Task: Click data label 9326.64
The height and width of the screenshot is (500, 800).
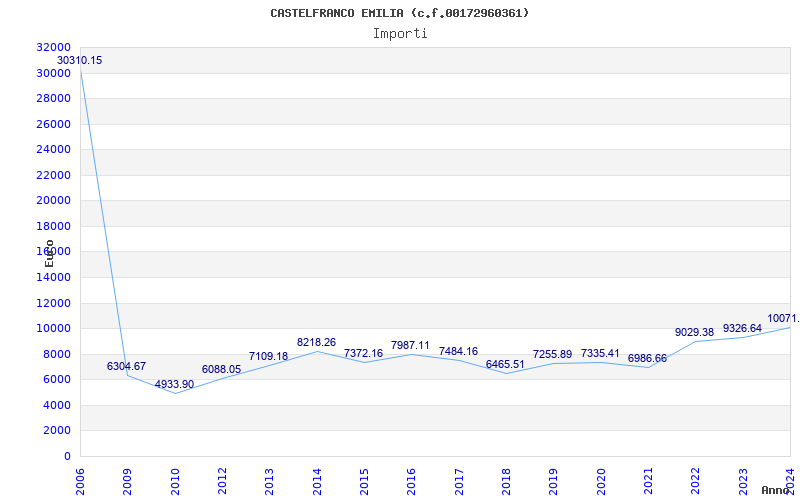Action: click(742, 329)
